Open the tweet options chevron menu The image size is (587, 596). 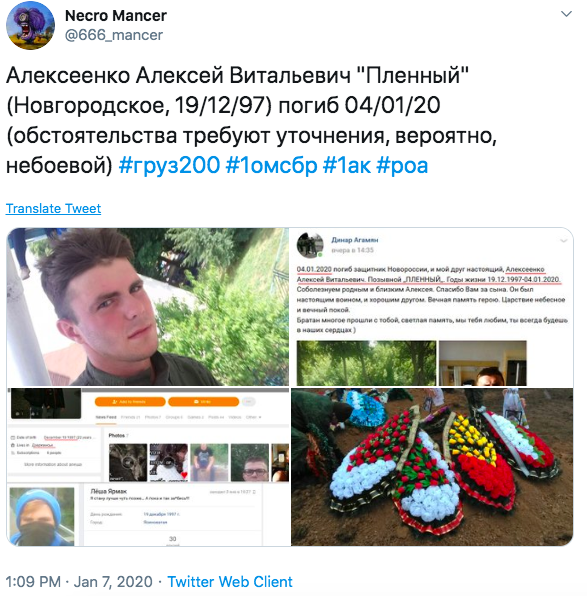pyautogui.click(x=566, y=14)
